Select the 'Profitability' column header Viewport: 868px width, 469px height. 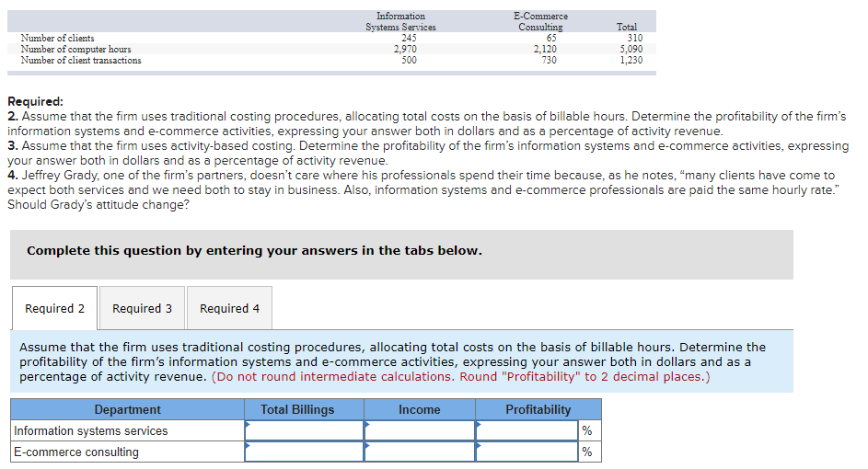click(x=538, y=409)
